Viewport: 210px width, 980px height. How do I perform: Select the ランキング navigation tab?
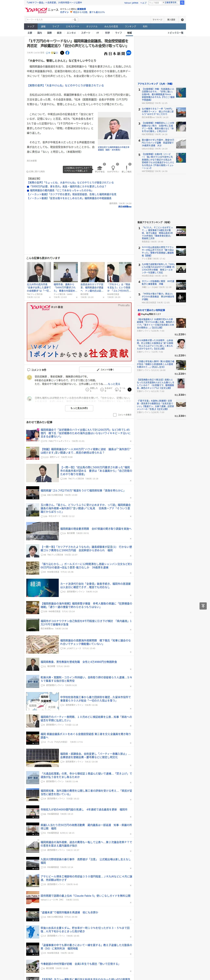130,27
